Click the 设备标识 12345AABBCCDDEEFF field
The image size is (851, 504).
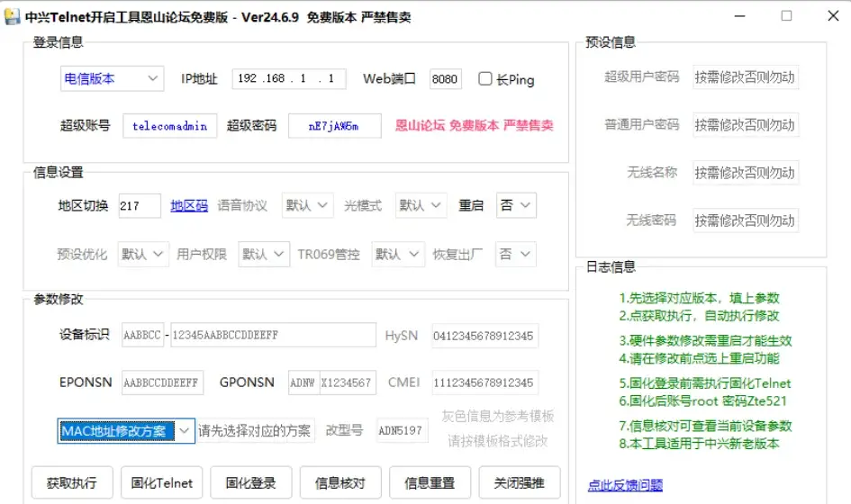tap(273, 335)
